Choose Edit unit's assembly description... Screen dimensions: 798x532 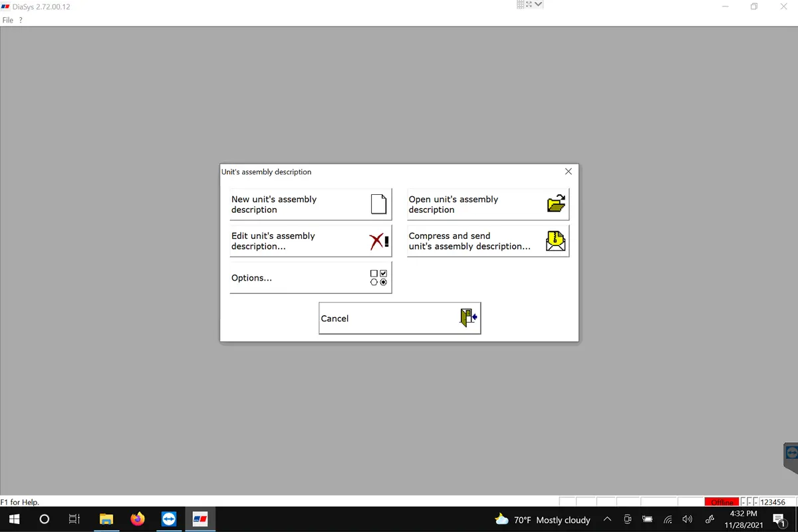pyautogui.click(x=311, y=241)
